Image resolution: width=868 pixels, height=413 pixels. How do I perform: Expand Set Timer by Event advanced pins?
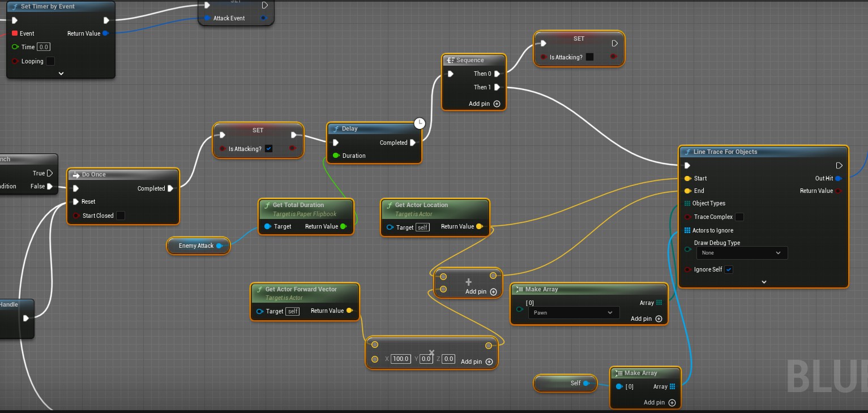pyautogui.click(x=61, y=74)
